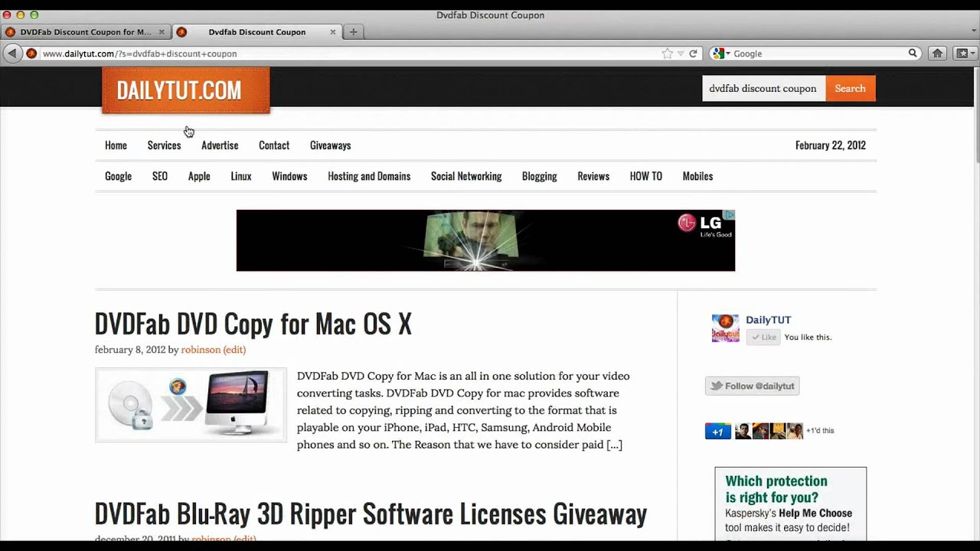This screenshot has height=551, width=980.
Task: Select the active Dvdfab Discount Coupon tab
Action: click(x=256, y=32)
